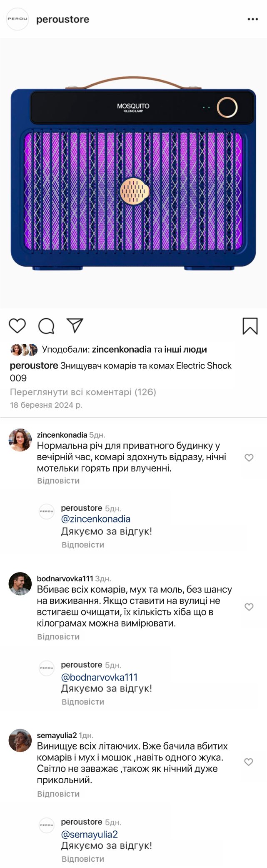Open peroustore profile logo in header
Image resolution: width=267 pixels, height=868 pixels.
point(17,19)
